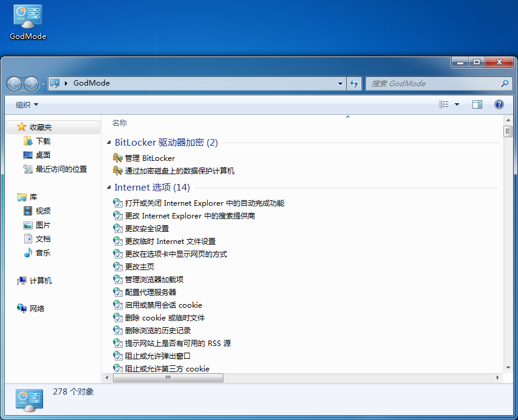Image resolution: width=518 pixels, height=420 pixels.
Task: Click the icon beside 启用或禁用会话 cookie
Action: tap(118, 305)
